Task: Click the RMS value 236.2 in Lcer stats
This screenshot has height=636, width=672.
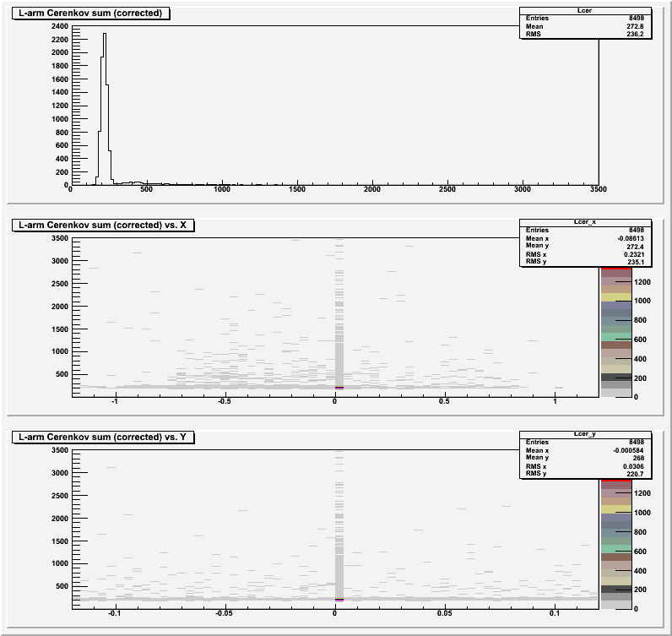Action: point(635,34)
